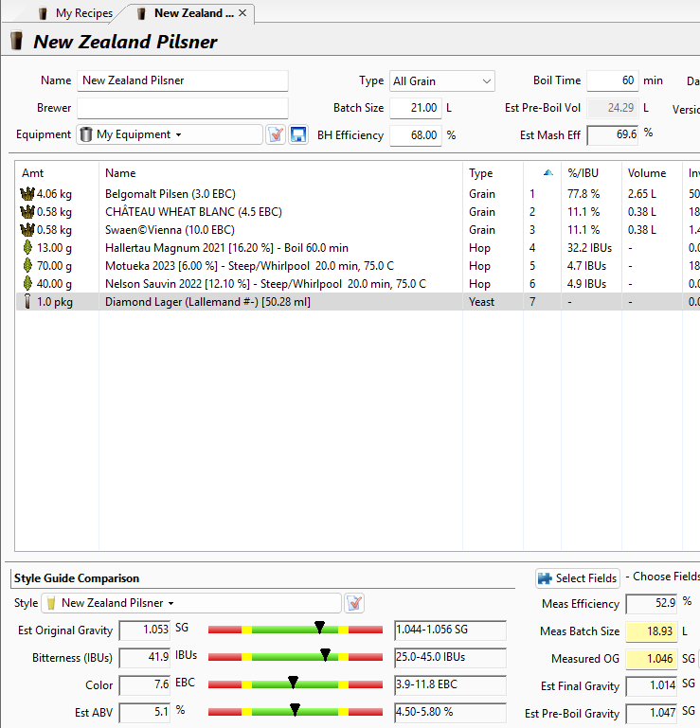Click the Est Pre-Boil Vol field 24.29
The width and height of the screenshot is (700, 728).
613,108
